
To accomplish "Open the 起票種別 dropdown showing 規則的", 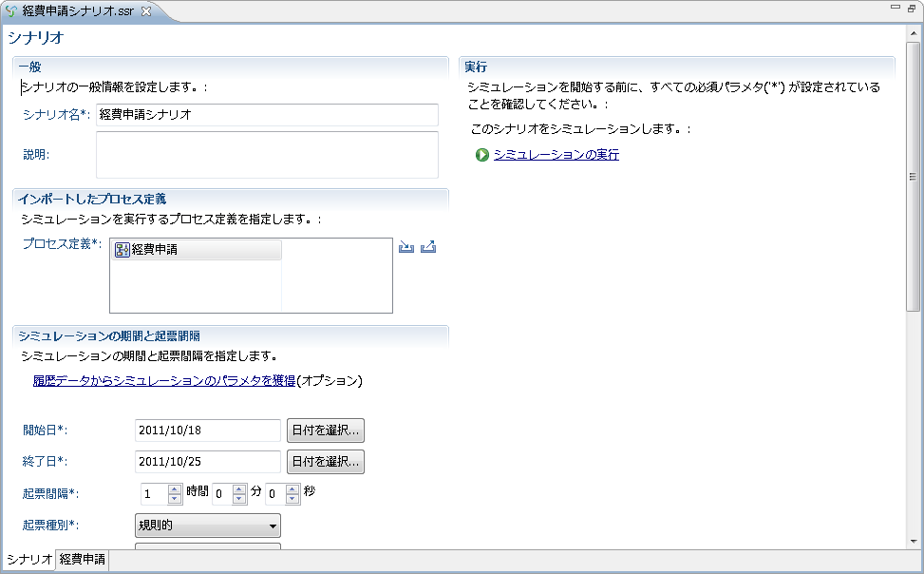I will click(207, 525).
